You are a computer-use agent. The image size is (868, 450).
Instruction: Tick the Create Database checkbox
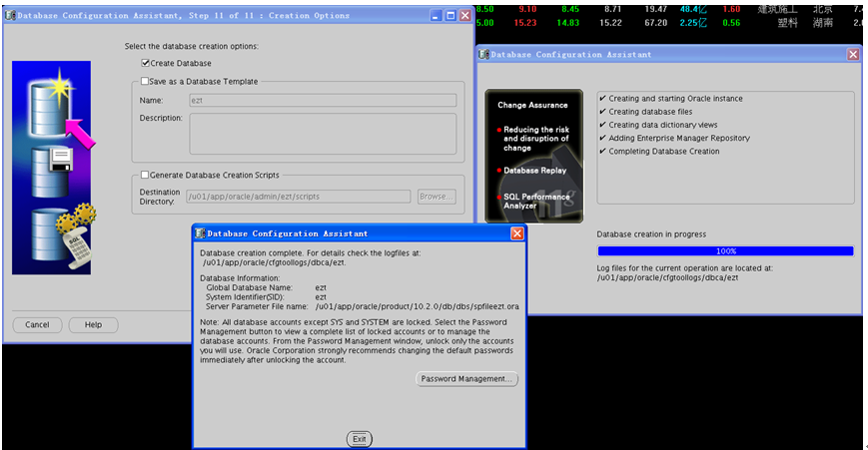(x=146, y=63)
